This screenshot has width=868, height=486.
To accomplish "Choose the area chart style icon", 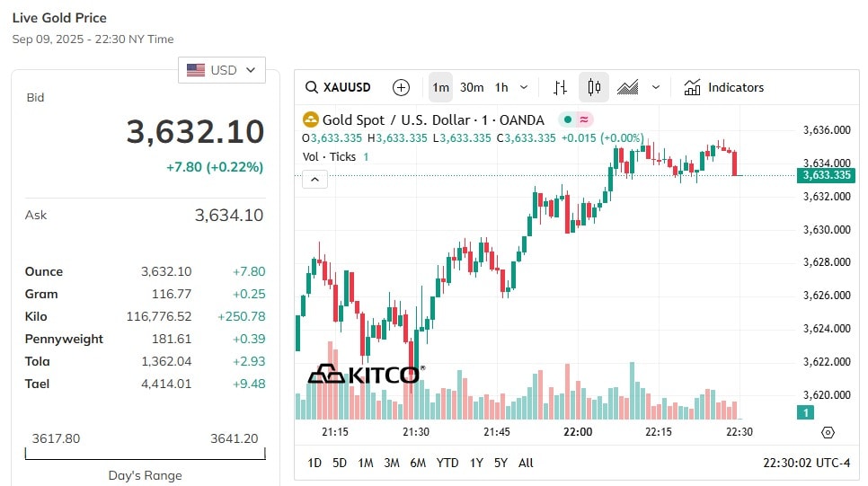I will coord(628,87).
